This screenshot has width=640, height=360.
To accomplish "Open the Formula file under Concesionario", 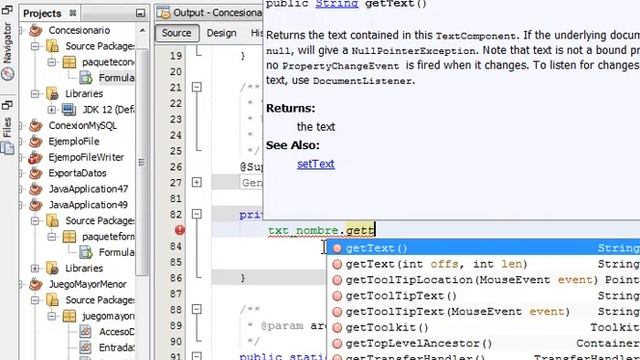I will (x=116, y=78).
